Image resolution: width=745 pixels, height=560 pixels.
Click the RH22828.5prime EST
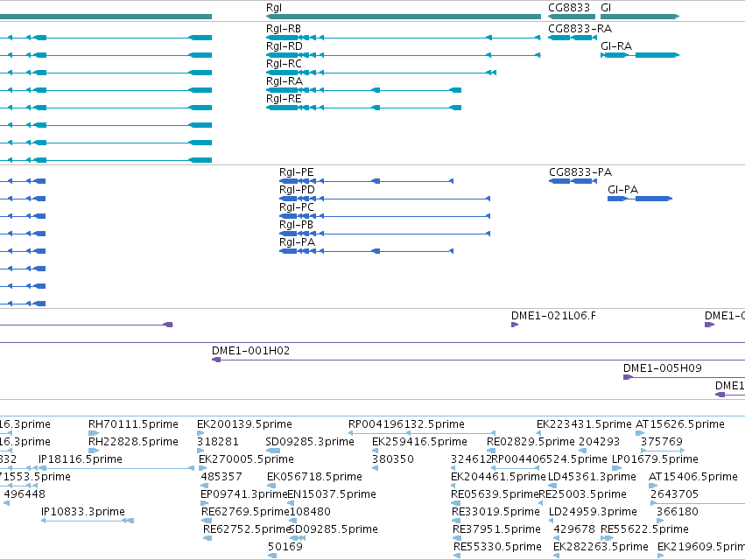94,451
